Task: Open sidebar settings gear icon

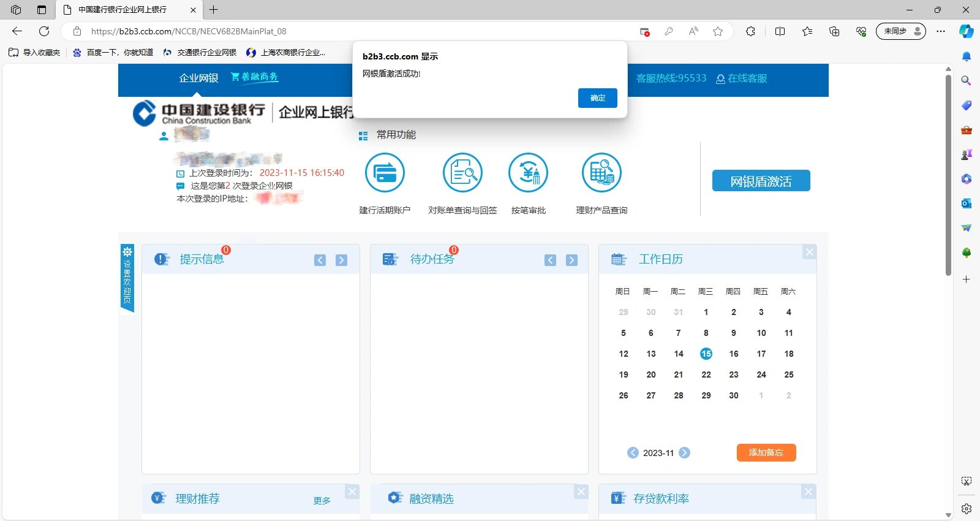Action: (x=967, y=508)
